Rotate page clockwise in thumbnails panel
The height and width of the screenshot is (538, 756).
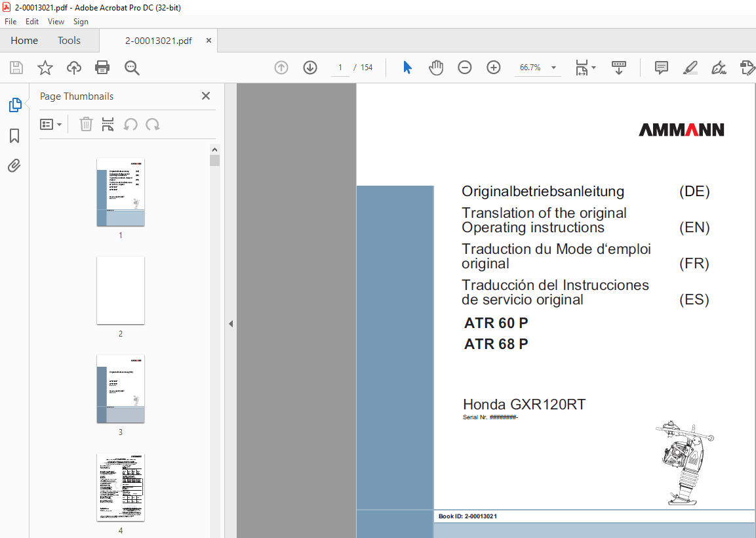point(152,125)
